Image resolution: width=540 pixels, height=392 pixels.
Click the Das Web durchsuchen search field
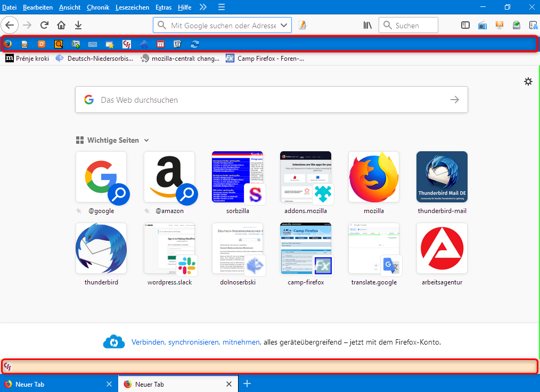click(272, 100)
